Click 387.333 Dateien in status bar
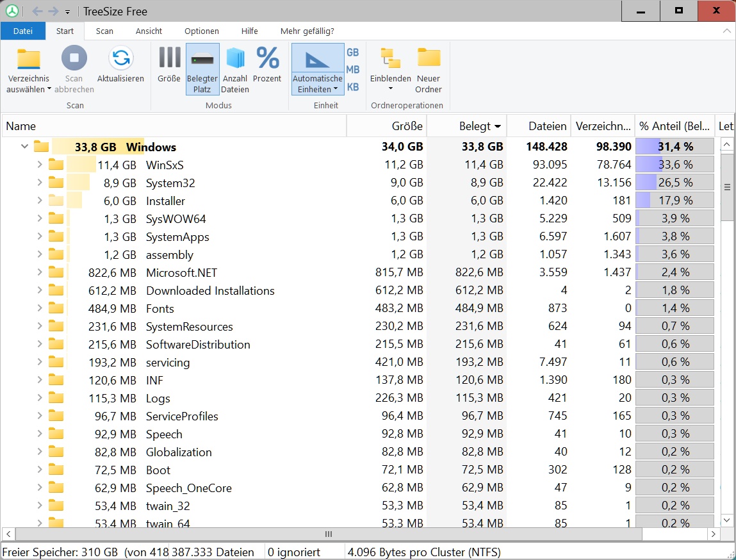Screen dimensions: 736x560 coord(213,552)
